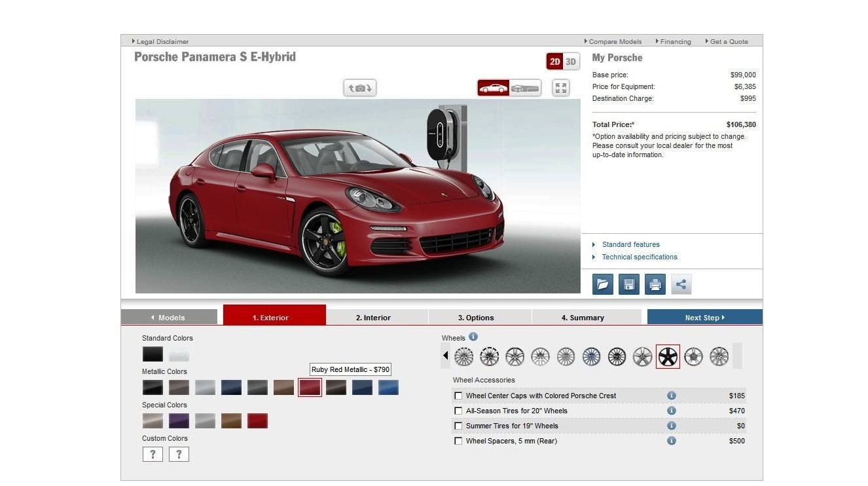The height and width of the screenshot is (486, 868).
Task: Click the My Porsche heading
Action: coord(617,58)
